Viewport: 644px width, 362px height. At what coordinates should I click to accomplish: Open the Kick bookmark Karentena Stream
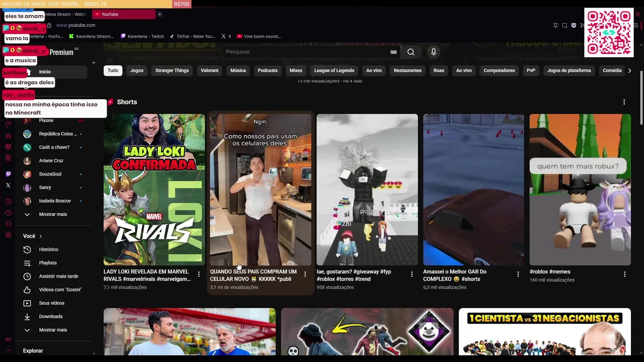92,36
